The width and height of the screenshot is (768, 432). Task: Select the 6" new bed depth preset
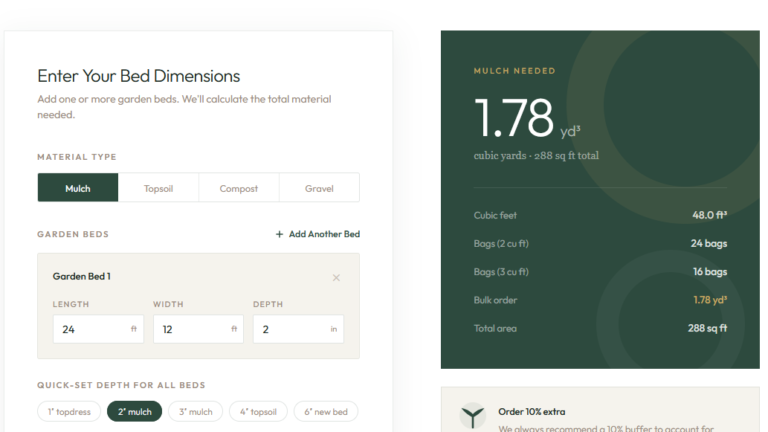[x=326, y=411]
